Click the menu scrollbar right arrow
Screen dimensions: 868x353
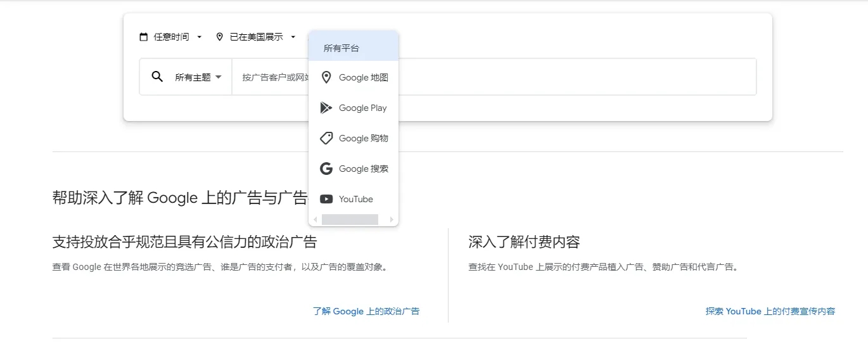tap(392, 219)
